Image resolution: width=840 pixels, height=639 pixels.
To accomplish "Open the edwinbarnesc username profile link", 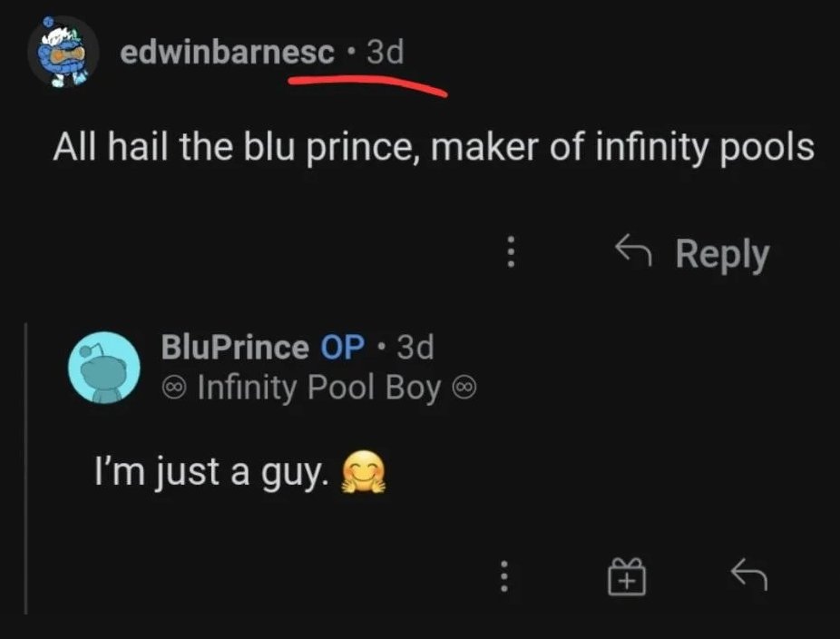I will click(x=227, y=53).
